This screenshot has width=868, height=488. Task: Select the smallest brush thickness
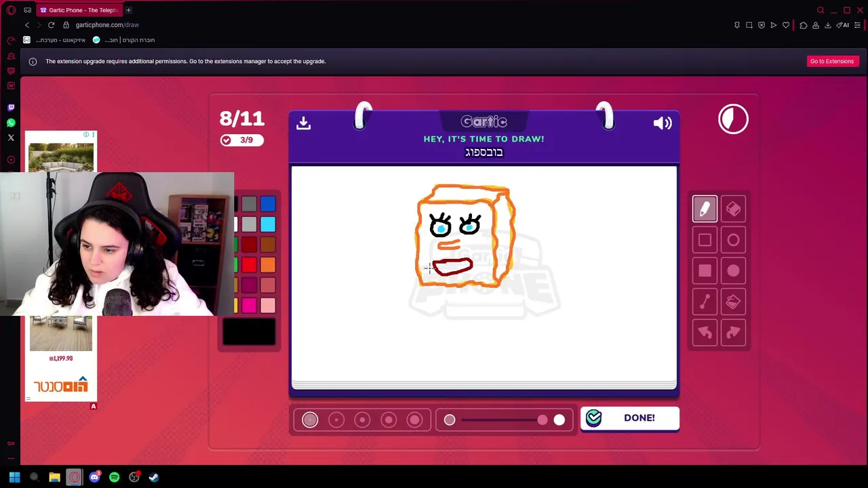click(x=310, y=420)
